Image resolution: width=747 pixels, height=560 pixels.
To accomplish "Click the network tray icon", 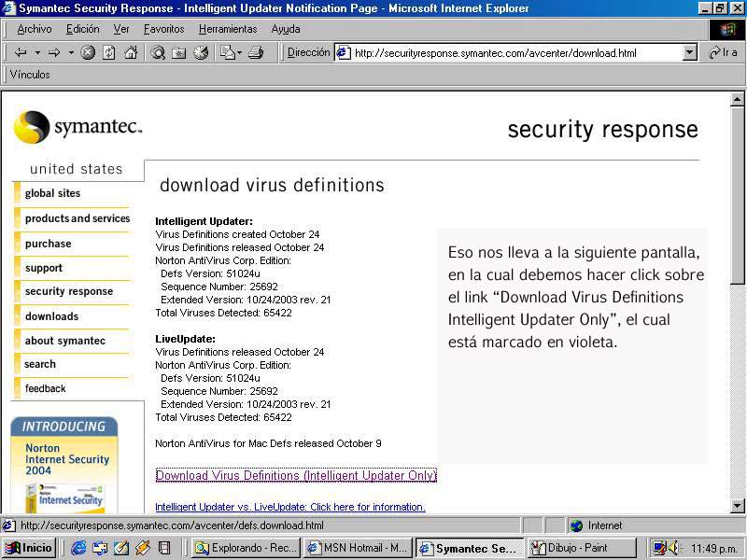I will tap(660, 549).
